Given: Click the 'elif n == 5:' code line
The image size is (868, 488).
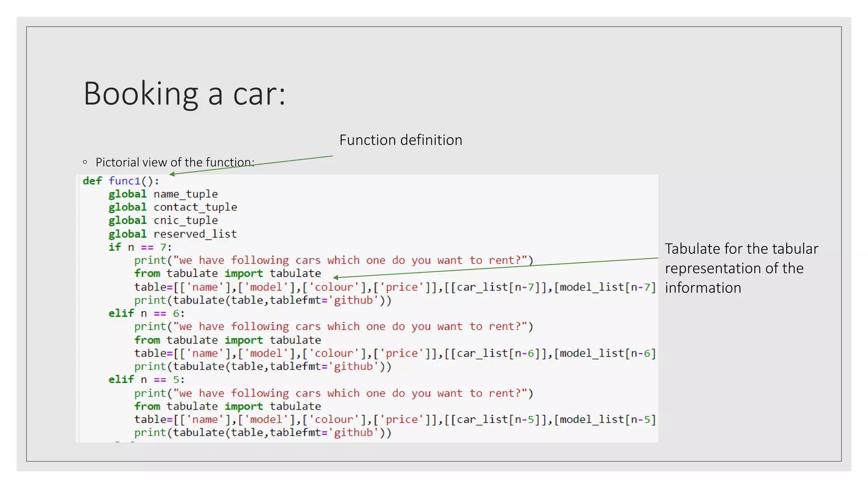Looking at the screenshot, I should click(x=146, y=380).
